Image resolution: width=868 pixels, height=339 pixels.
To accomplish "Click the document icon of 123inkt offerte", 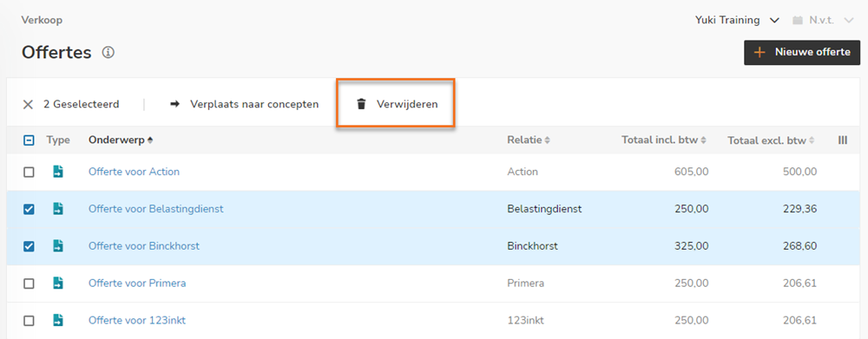I will point(58,320).
